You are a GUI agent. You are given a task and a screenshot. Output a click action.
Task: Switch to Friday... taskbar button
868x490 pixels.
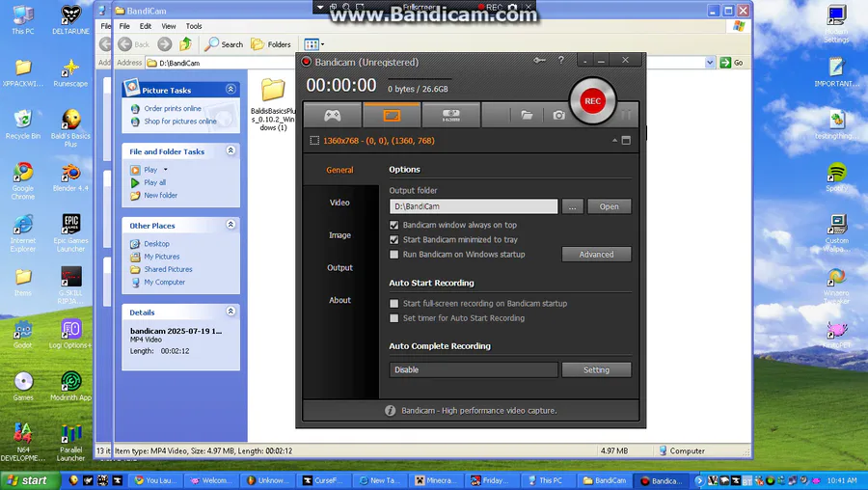coord(491,480)
